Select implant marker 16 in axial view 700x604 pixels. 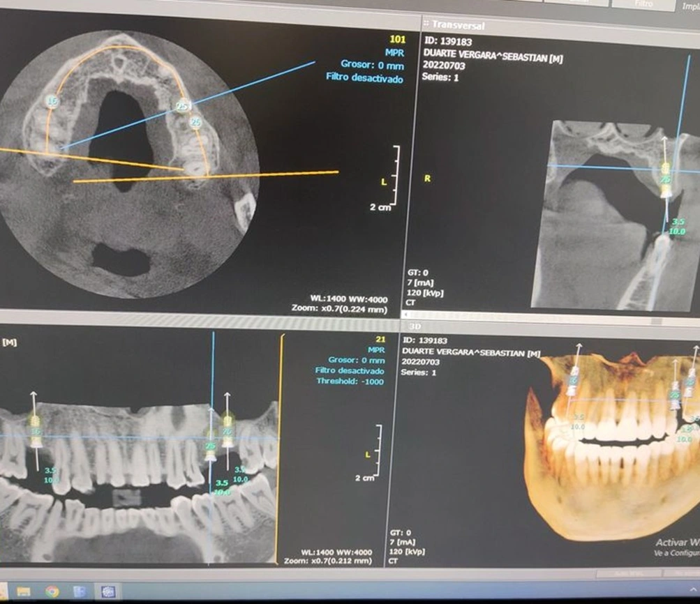tap(51, 102)
